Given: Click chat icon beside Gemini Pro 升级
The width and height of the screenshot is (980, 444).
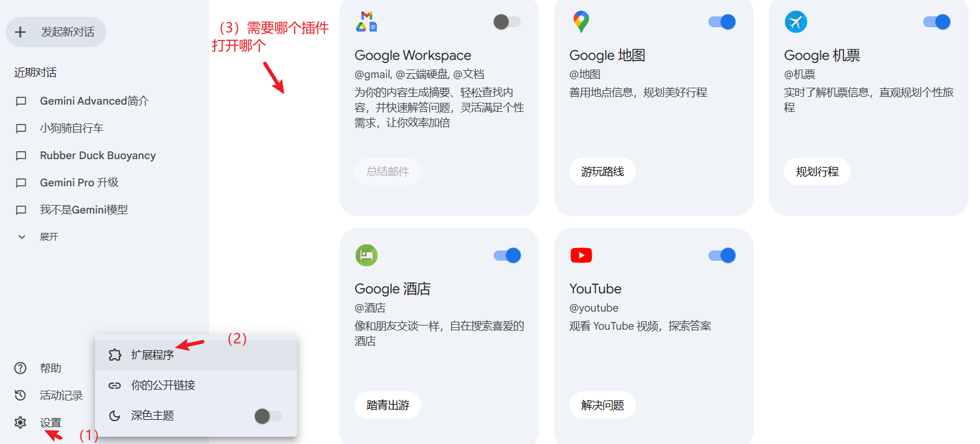Looking at the screenshot, I should point(21,183).
